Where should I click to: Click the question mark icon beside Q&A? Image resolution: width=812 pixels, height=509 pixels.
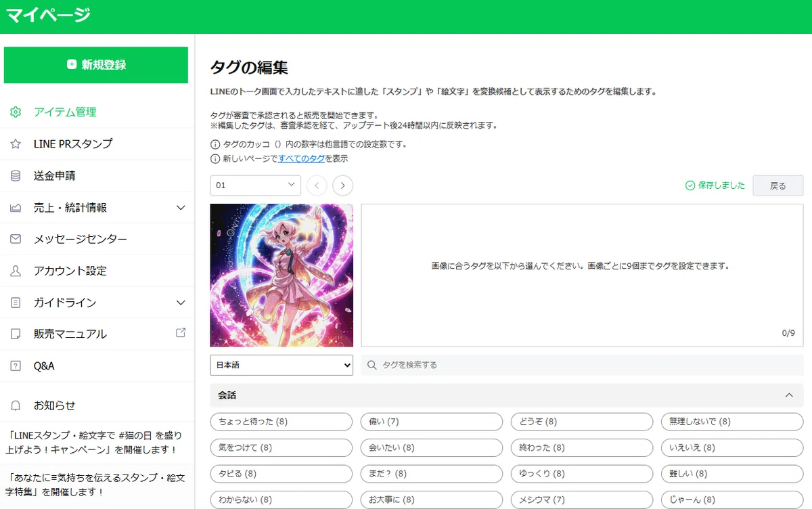coord(16,366)
